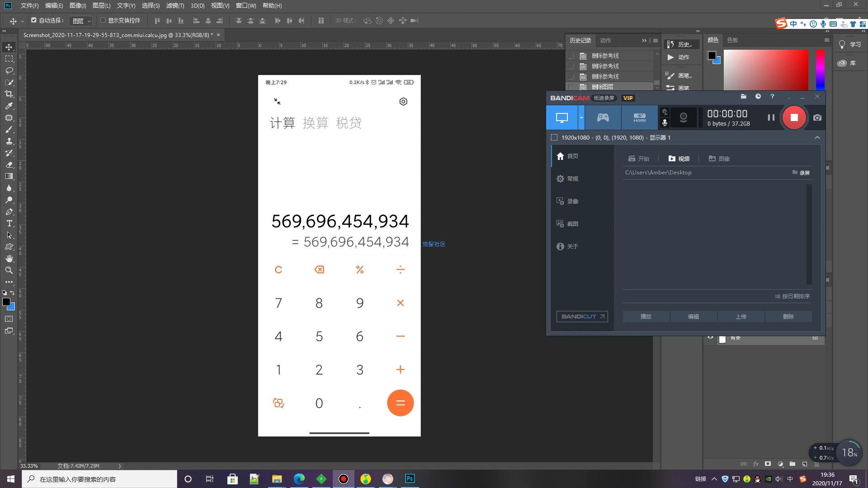Toggle 删除图层 history state box
This screenshot has height=488, width=868.
pos(571,87)
